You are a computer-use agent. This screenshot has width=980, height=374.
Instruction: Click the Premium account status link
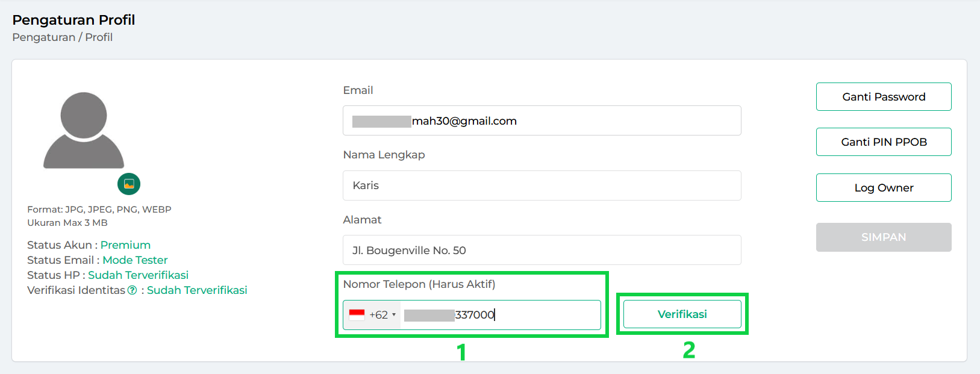(125, 245)
